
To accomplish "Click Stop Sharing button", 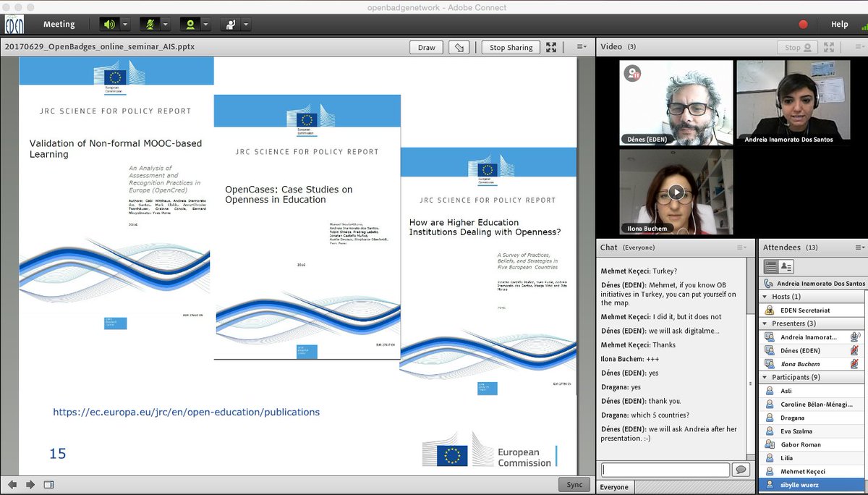I will coord(511,47).
